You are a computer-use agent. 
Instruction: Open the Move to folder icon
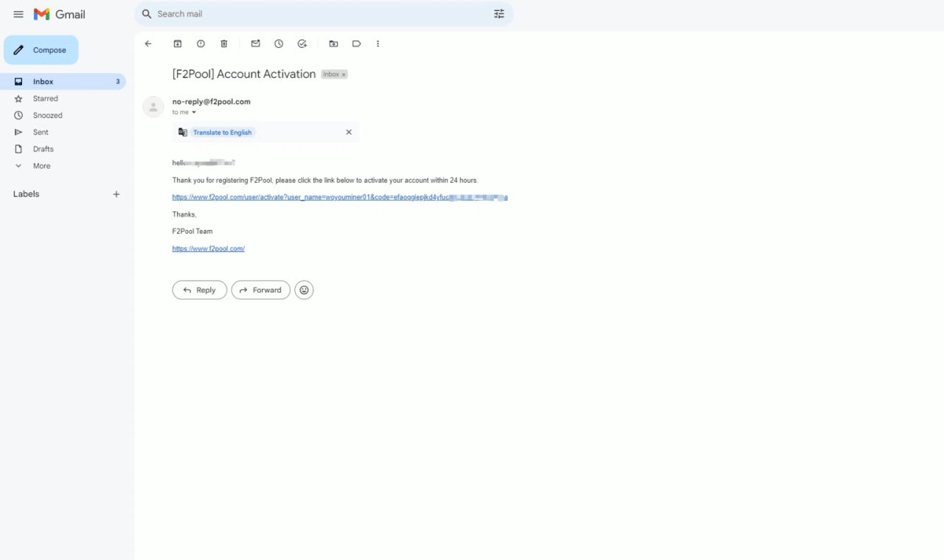click(x=333, y=44)
